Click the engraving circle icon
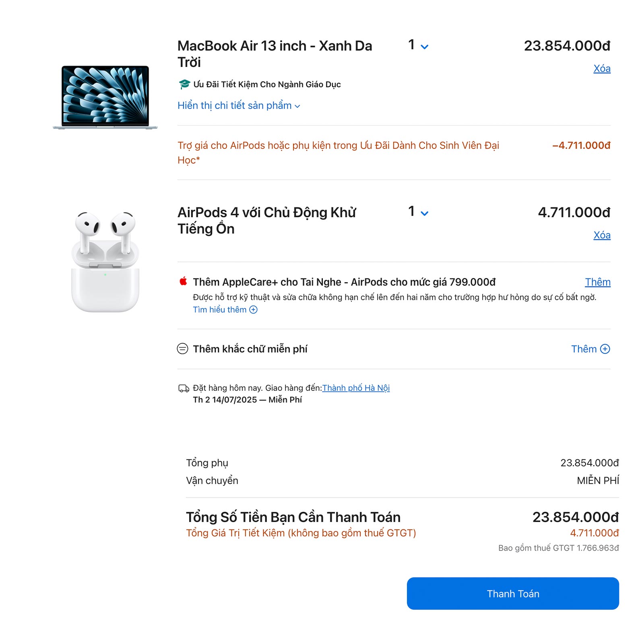 tap(182, 349)
